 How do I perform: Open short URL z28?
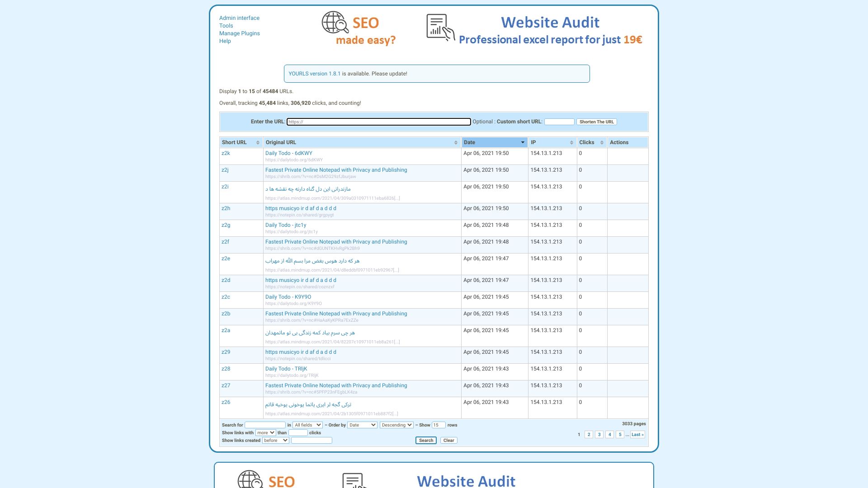tap(226, 369)
